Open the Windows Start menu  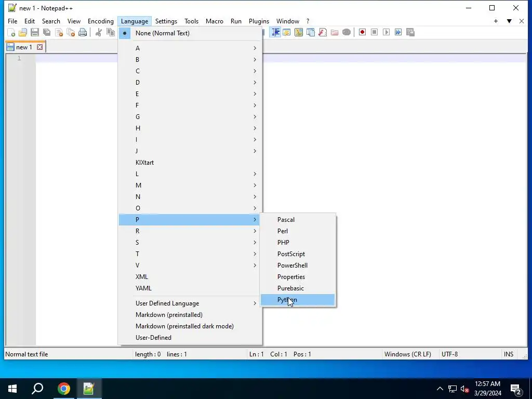(12, 389)
